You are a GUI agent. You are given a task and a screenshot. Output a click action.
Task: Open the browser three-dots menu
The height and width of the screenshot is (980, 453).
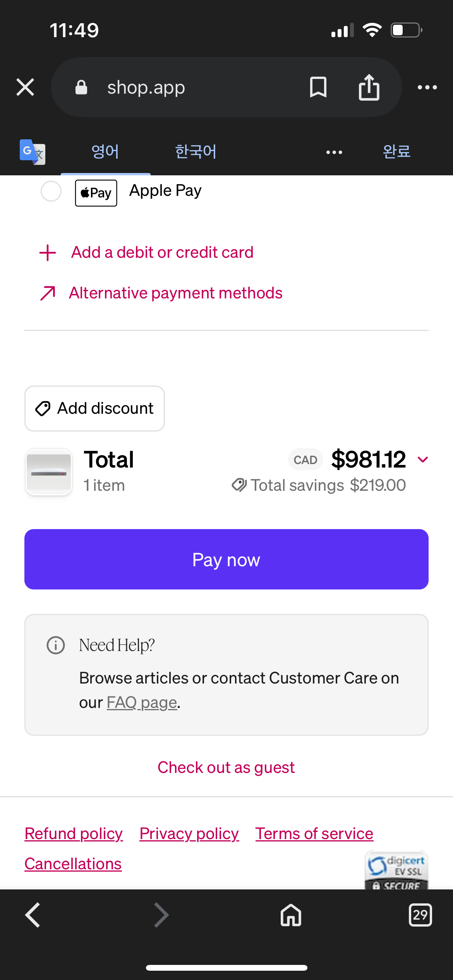427,87
